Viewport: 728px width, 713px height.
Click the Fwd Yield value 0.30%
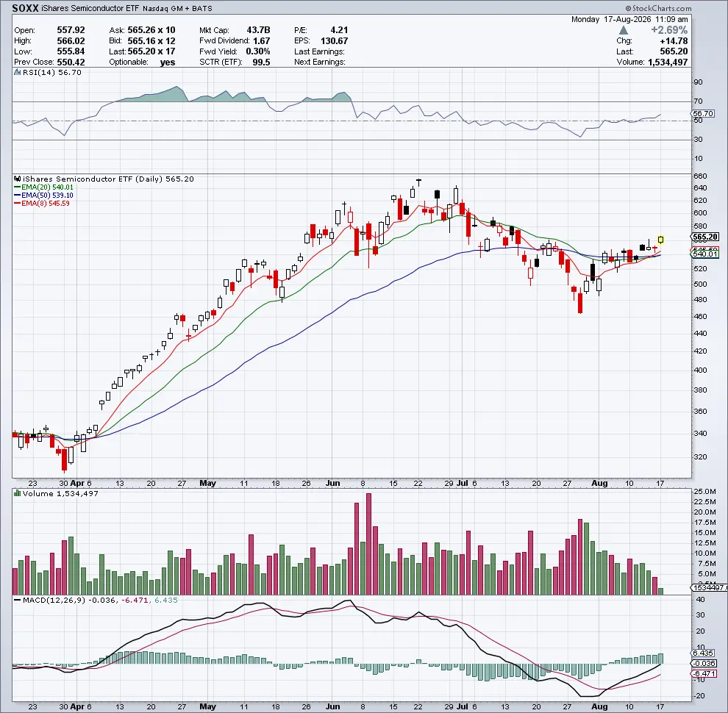point(257,51)
